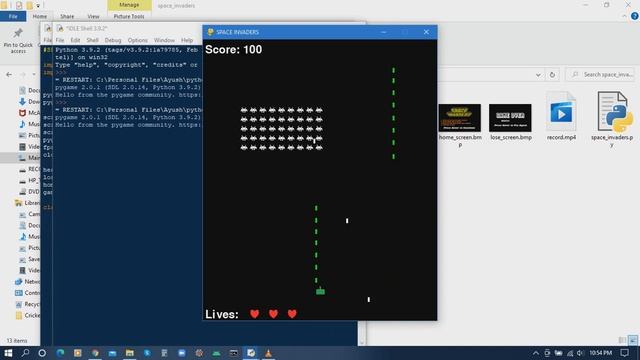The image size is (640, 360).
Task: Click the network icon in system tray
Action: pos(570,353)
